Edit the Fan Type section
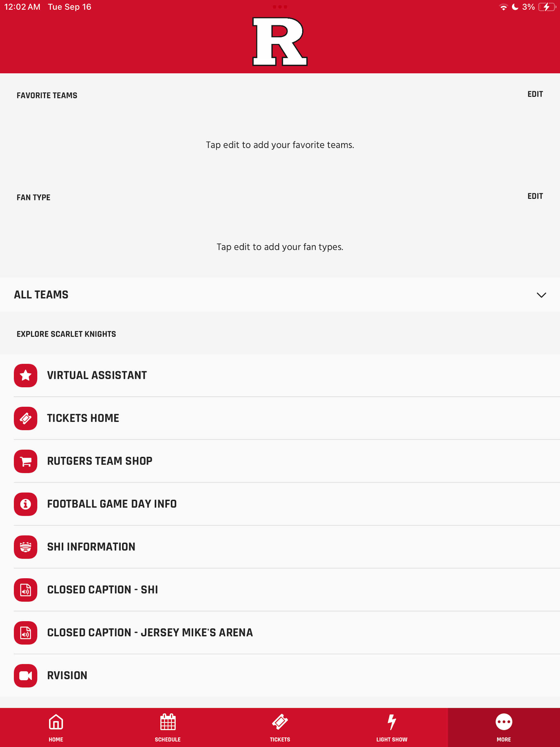The width and height of the screenshot is (560, 747). point(535,196)
